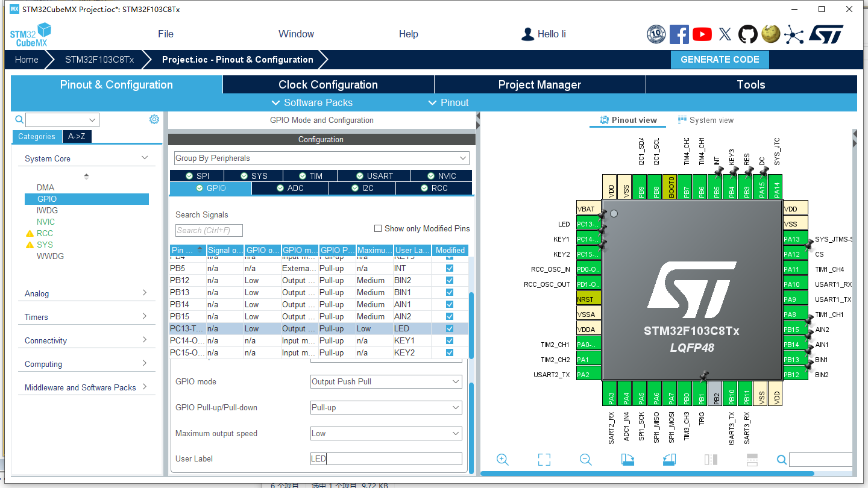Open the Facebook icon link
868x488 pixels.
point(679,34)
